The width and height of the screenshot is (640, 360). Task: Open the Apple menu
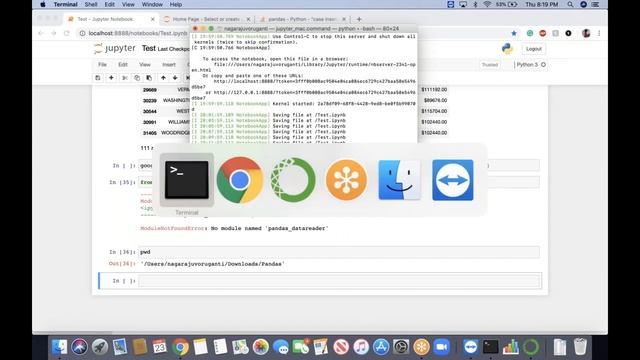42,4
